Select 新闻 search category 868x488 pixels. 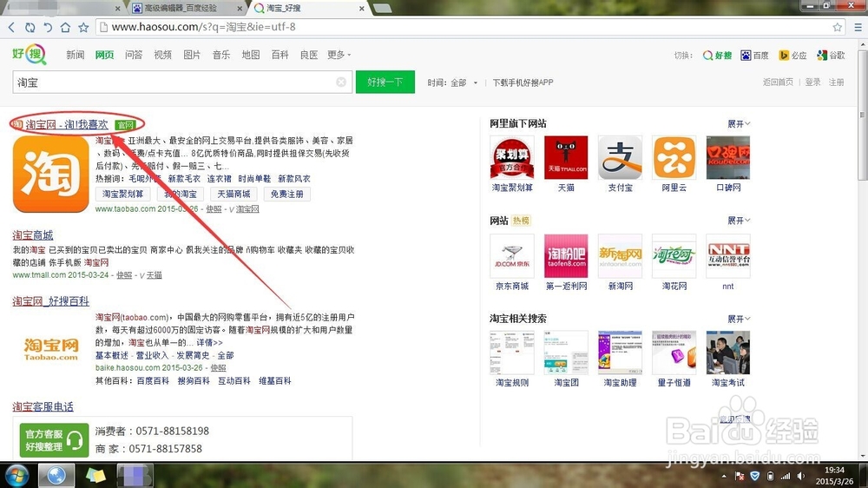click(x=76, y=55)
